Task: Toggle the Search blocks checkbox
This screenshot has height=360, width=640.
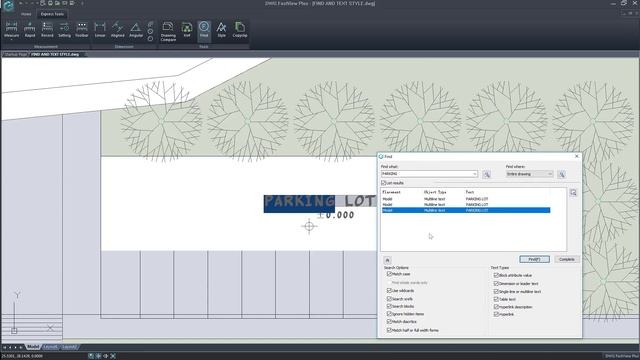Action: coord(389,306)
